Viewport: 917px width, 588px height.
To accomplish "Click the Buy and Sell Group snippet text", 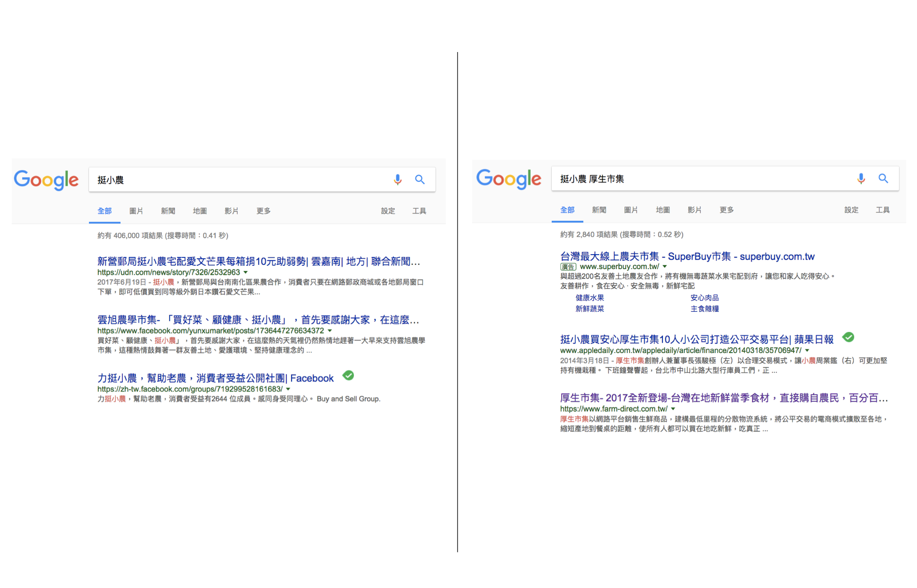I will pos(348,399).
